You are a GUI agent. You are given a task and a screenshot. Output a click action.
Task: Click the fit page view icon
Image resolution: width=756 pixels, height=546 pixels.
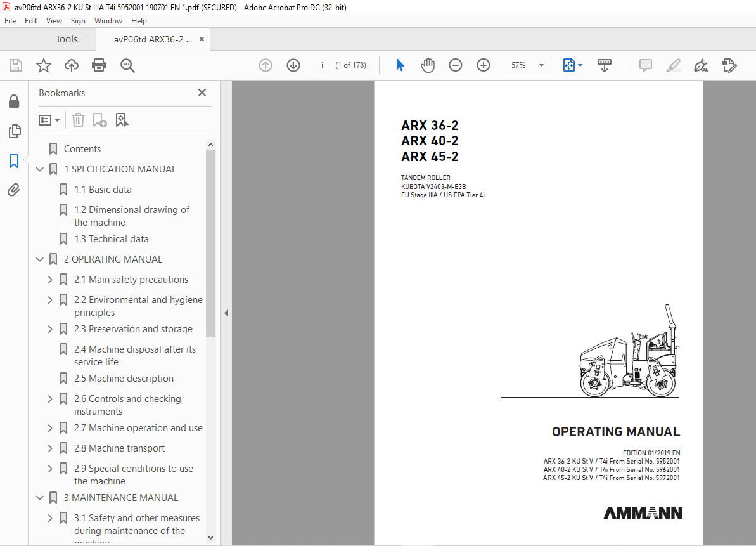click(568, 65)
